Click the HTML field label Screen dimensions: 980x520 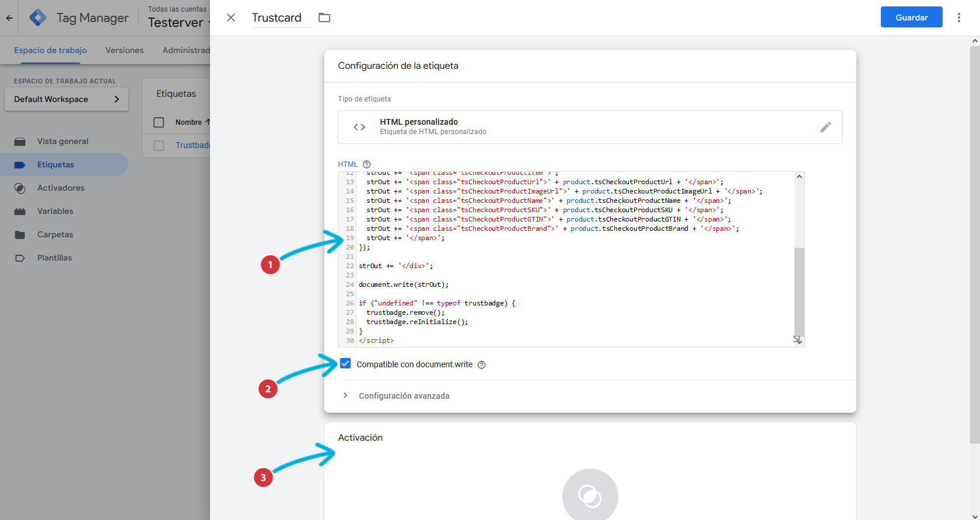tap(348, 164)
